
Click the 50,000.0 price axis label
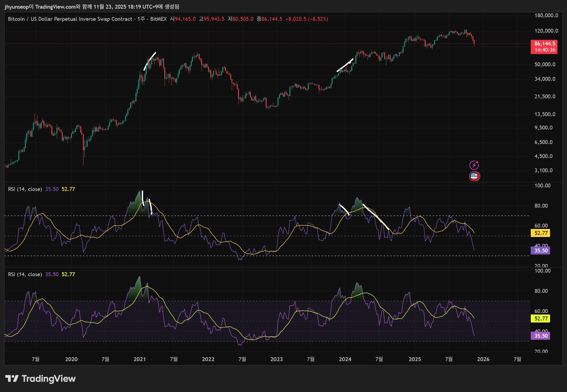(x=545, y=64)
